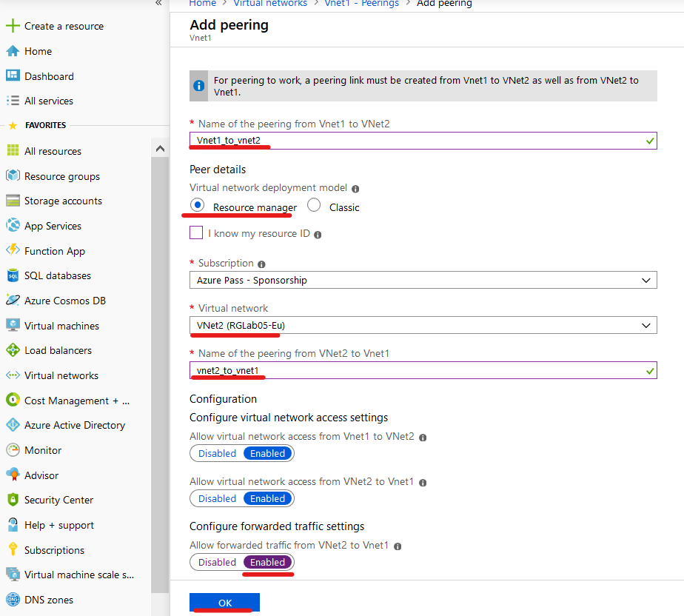Select the Resource manager radio button
Viewport: 684px width, 616px height.
pos(197,204)
